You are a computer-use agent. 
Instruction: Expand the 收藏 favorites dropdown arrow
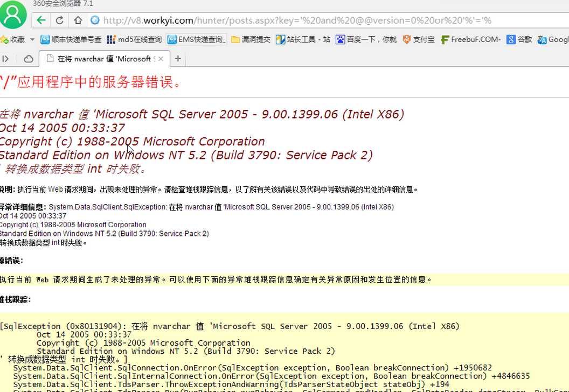point(32,39)
